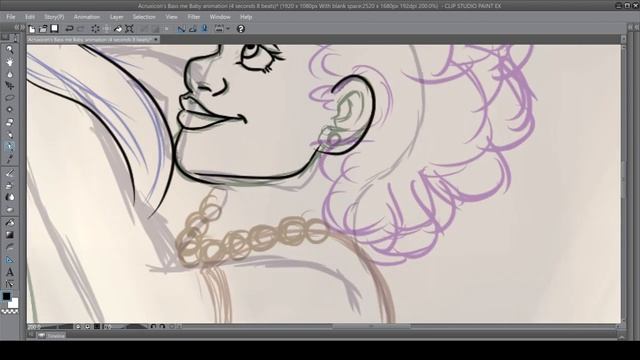Click the zoom in button below canvas

[x=87, y=327]
